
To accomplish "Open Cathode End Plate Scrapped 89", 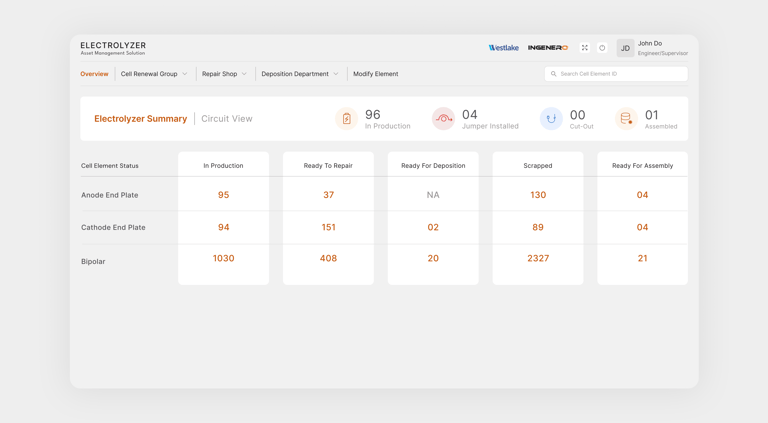I will [538, 227].
